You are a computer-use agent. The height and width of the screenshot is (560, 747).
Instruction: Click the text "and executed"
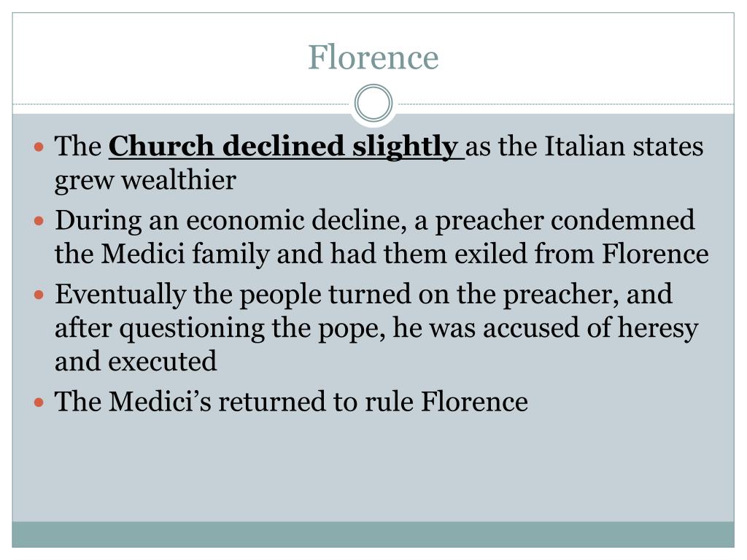[x=136, y=362]
